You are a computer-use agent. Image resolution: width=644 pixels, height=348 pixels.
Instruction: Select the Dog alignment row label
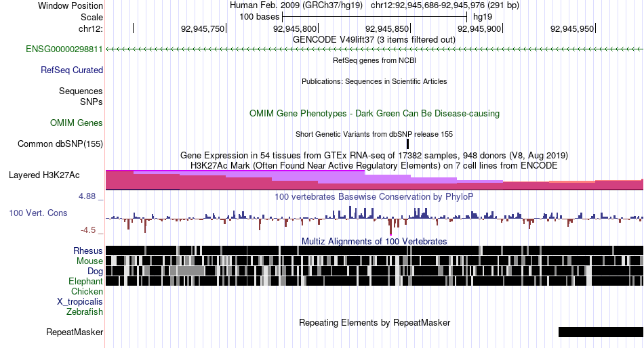(x=95, y=271)
